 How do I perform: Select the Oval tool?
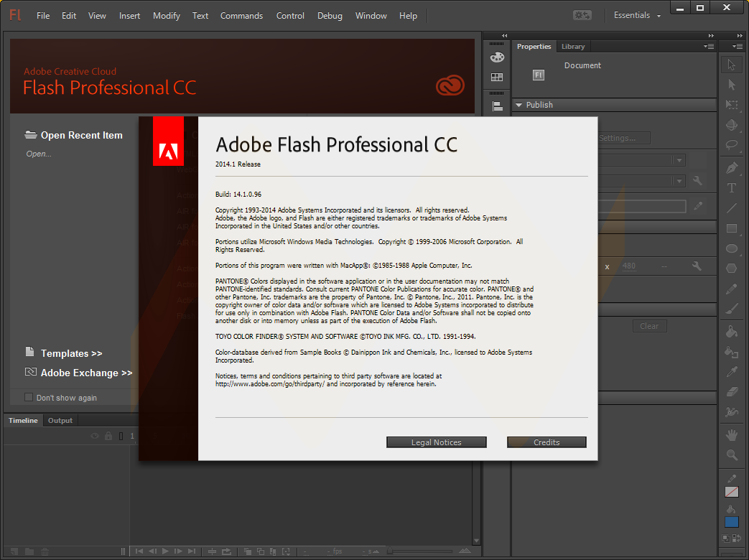point(731,248)
